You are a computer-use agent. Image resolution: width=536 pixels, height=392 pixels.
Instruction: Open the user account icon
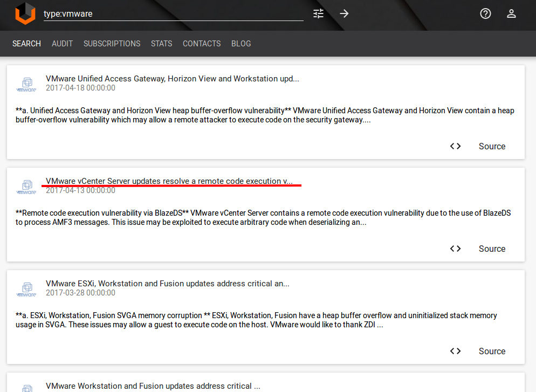pos(511,13)
